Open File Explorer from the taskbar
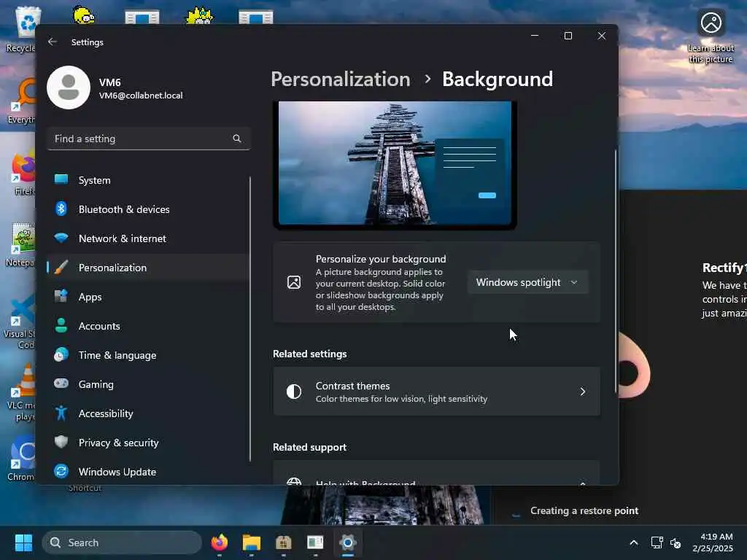This screenshot has width=747, height=560. pos(252,542)
